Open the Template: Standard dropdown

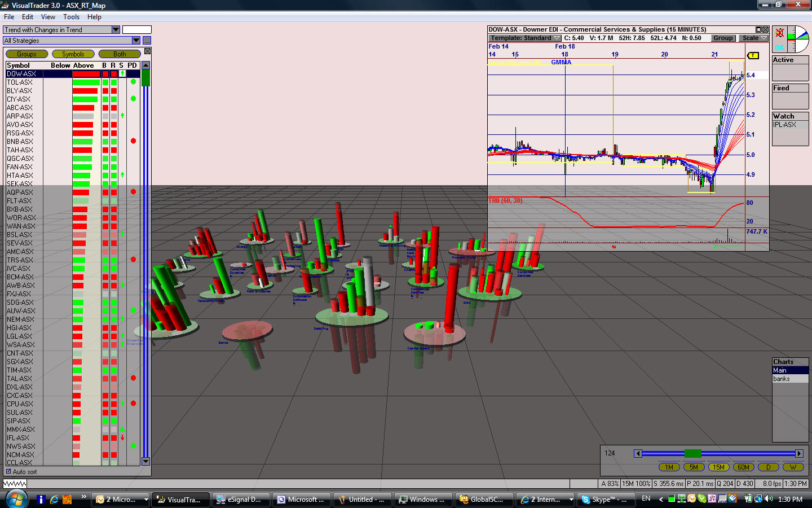pyautogui.click(x=524, y=38)
